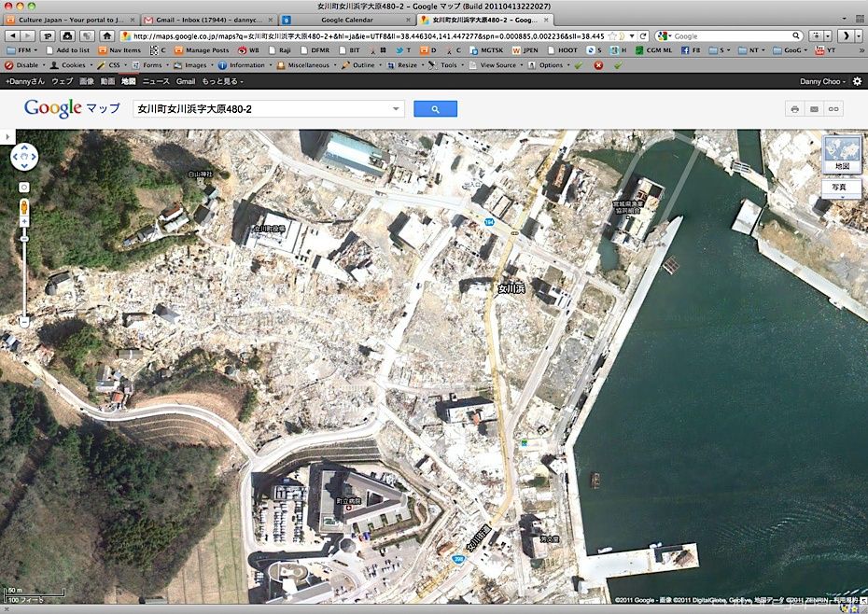Screen dimensions: 868x614
Task: Click the Google マップ logo
Action: 72,108
